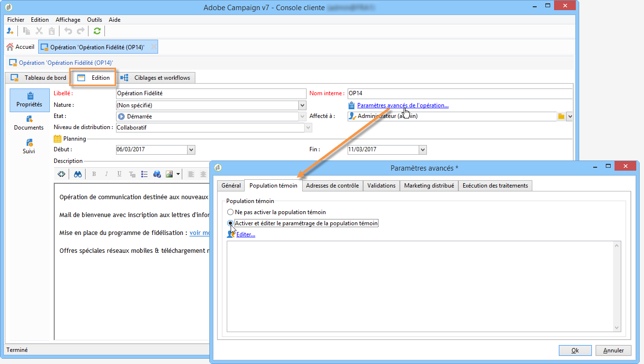Toggle the HTML source view icon
The width and height of the screenshot is (644, 364).
61,174
